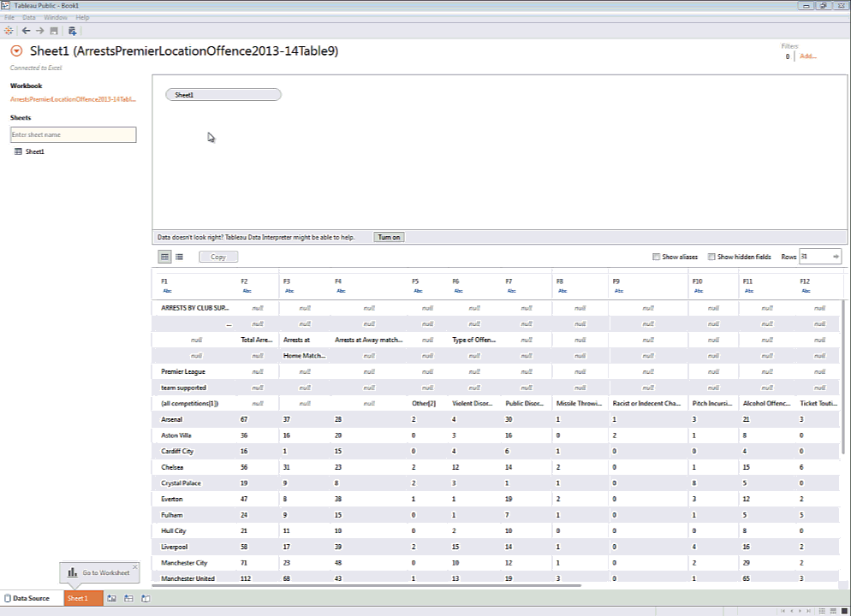Select the Manchester City row cell

click(x=185, y=563)
